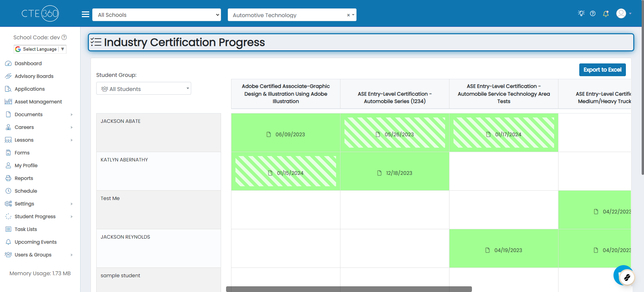Viewport: 644px width, 292px height.
Task: Open the Select Language dropdown
Action: pyautogui.click(x=40, y=49)
